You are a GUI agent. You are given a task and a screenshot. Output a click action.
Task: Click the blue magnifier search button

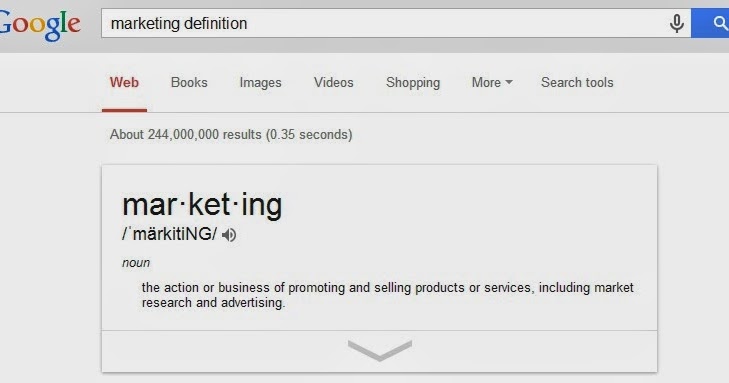pyautogui.click(x=710, y=23)
